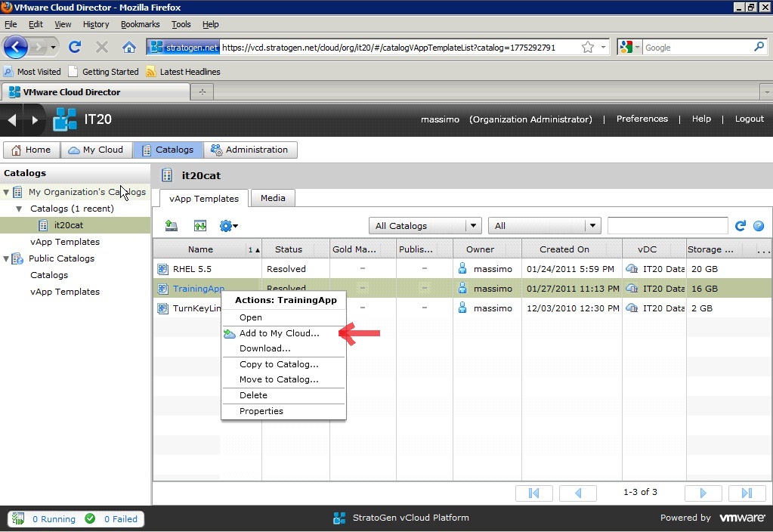
Task: Choose Download from the context menu
Action: pos(283,348)
